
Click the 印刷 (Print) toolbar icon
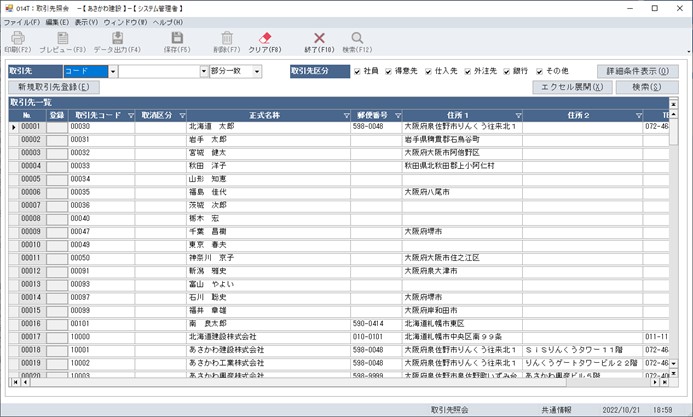click(18, 39)
